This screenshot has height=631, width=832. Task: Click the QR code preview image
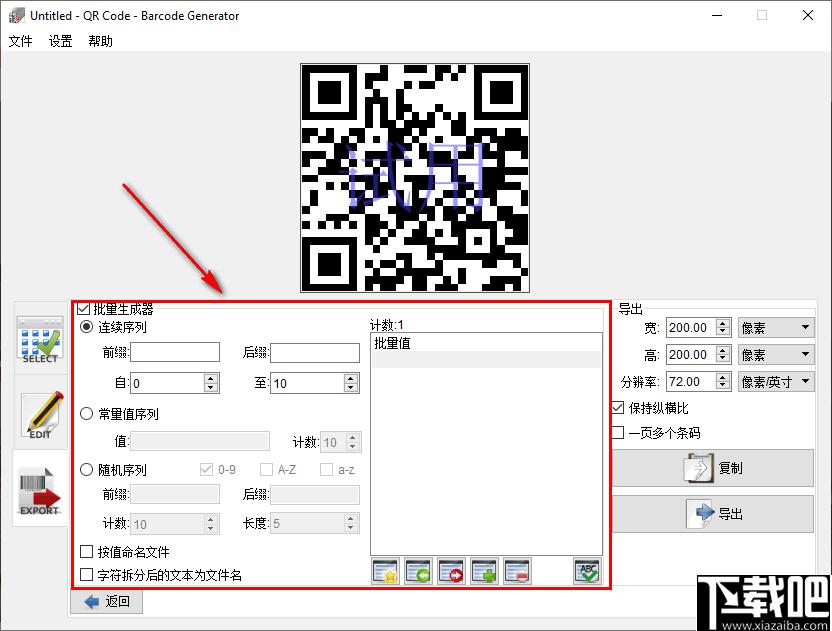pyautogui.click(x=415, y=178)
